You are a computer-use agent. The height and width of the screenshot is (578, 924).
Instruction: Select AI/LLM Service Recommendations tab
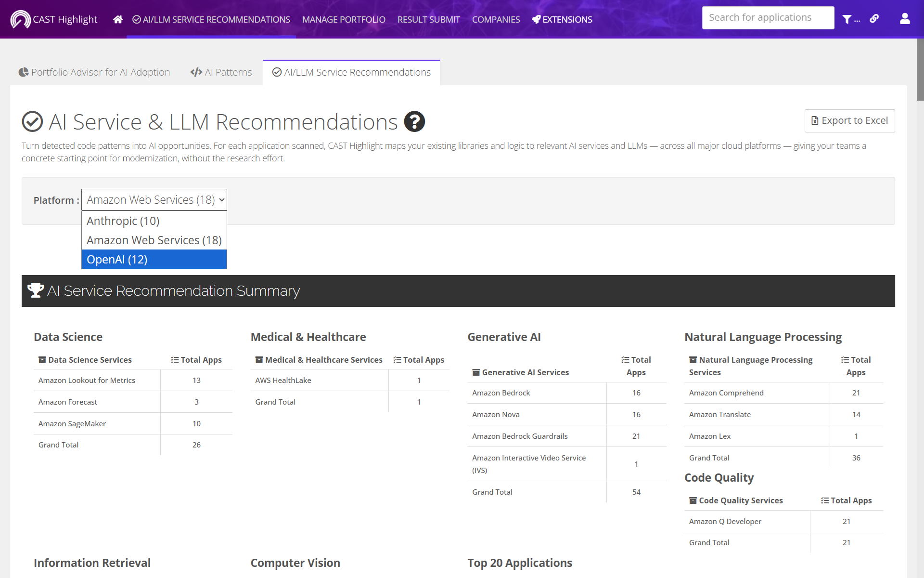pos(351,72)
